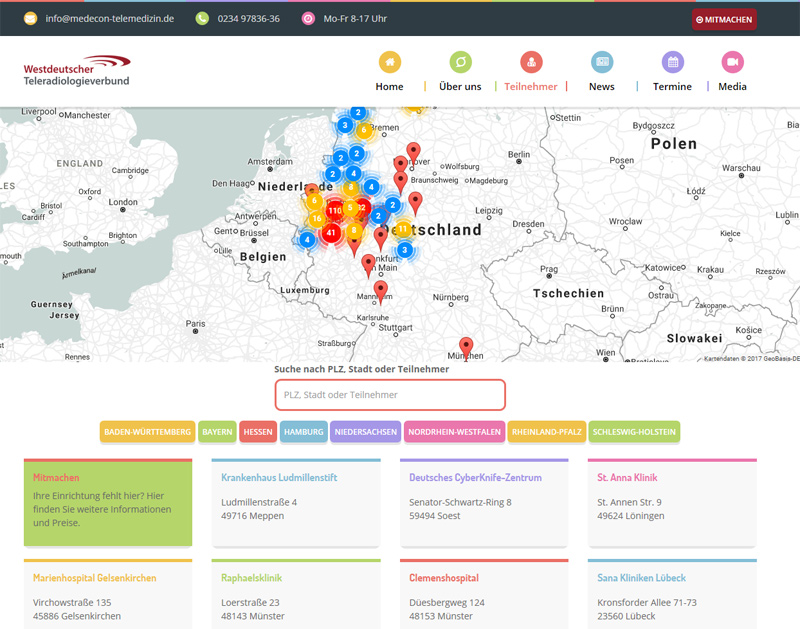Image resolution: width=800 pixels, height=629 pixels.
Task: Filter by Niedersachsen
Action: (x=365, y=432)
